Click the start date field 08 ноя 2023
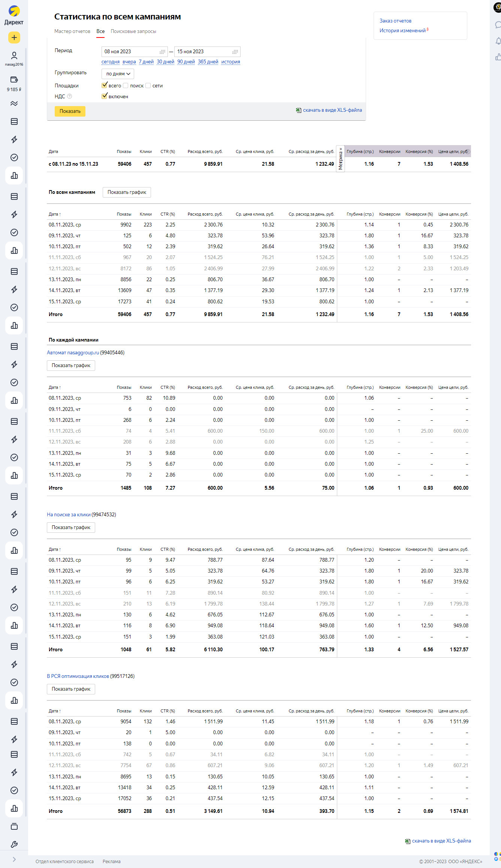The width and height of the screenshot is (501, 868). [x=135, y=52]
